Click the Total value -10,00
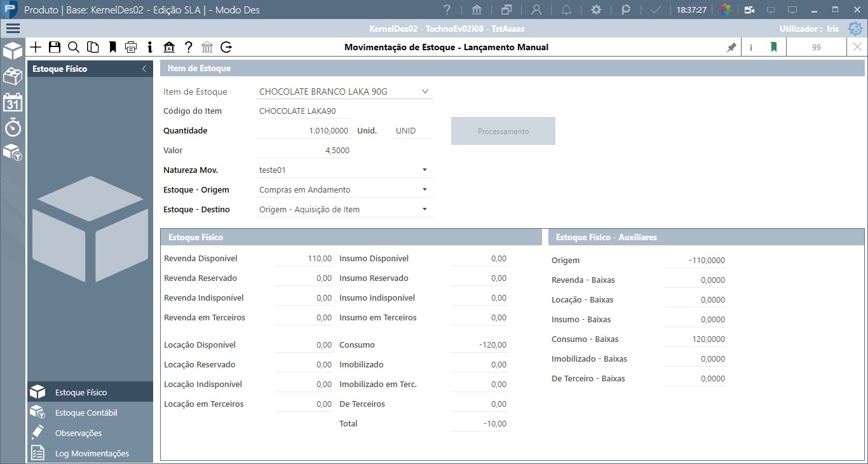868x464 pixels. tap(479, 424)
